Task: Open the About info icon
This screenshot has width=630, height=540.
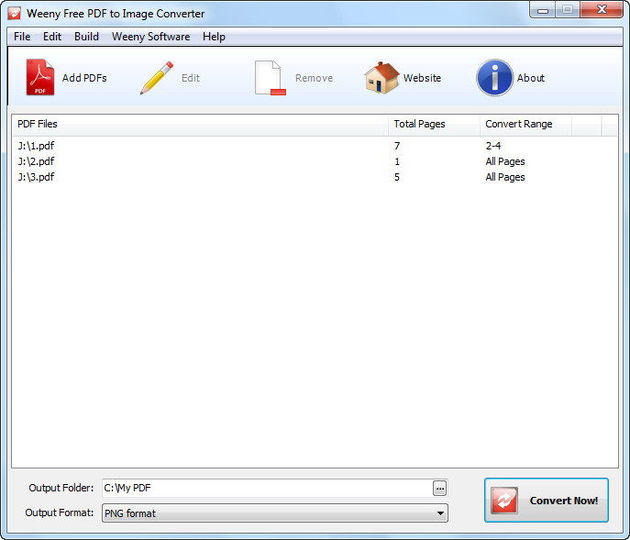Action: [x=495, y=78]
